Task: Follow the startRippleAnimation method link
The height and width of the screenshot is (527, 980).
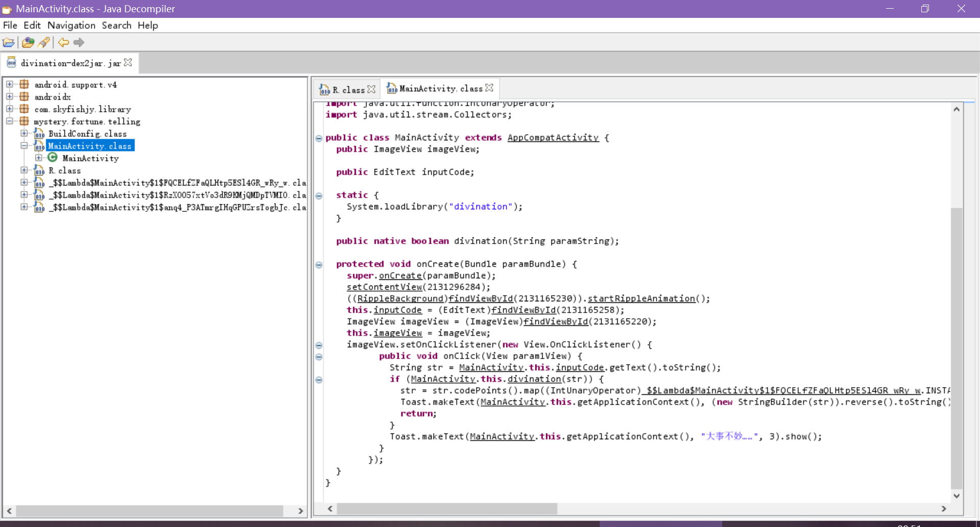Action: [x=642, y=298]
